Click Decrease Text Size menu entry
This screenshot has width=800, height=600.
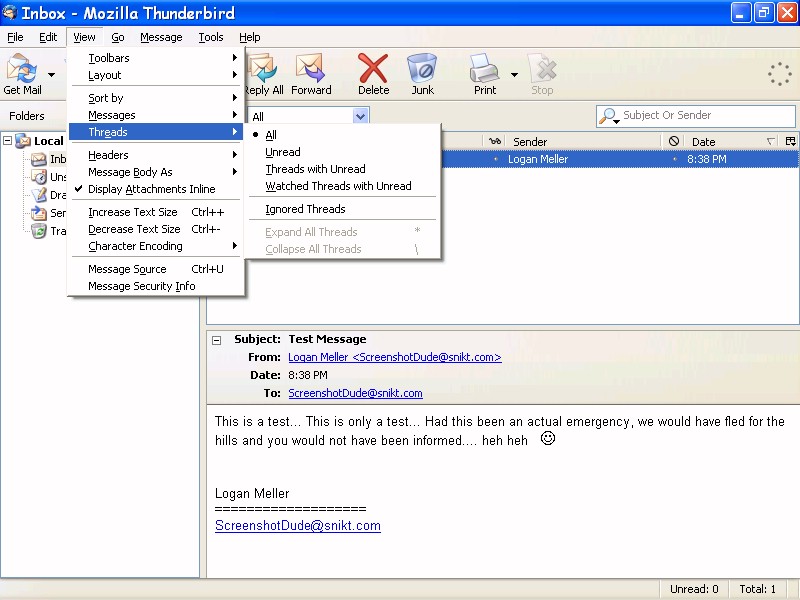[x=156, y=229]
